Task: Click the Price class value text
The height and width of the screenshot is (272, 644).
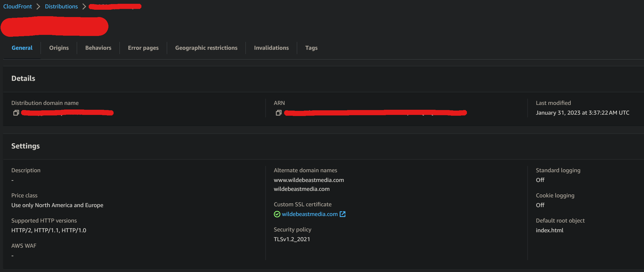Action: click(x=57, y=205)
